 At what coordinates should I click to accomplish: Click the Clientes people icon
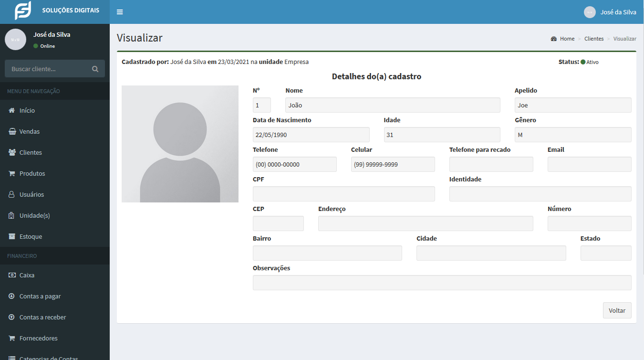click(12, 152)
